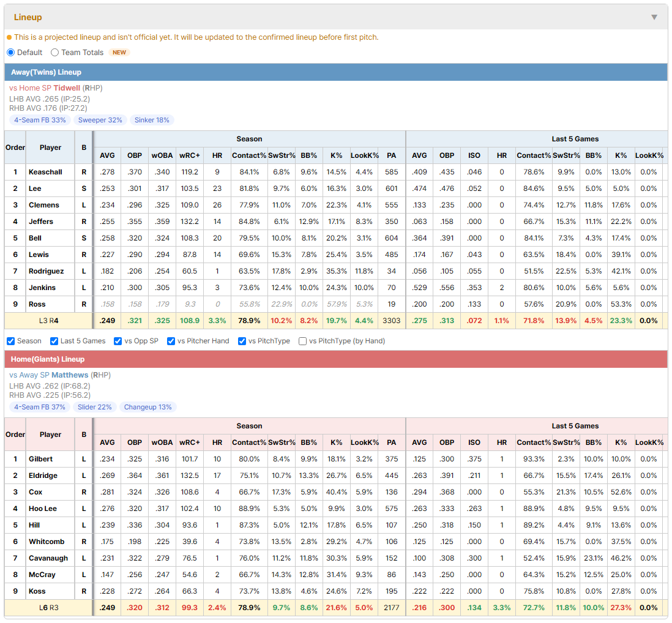Image resolution: width=672 pixels, height=623 pixels.
Task: Select player Keaschall in the Twins lineup
Action: pyautogui.click(x=45, y=172)
